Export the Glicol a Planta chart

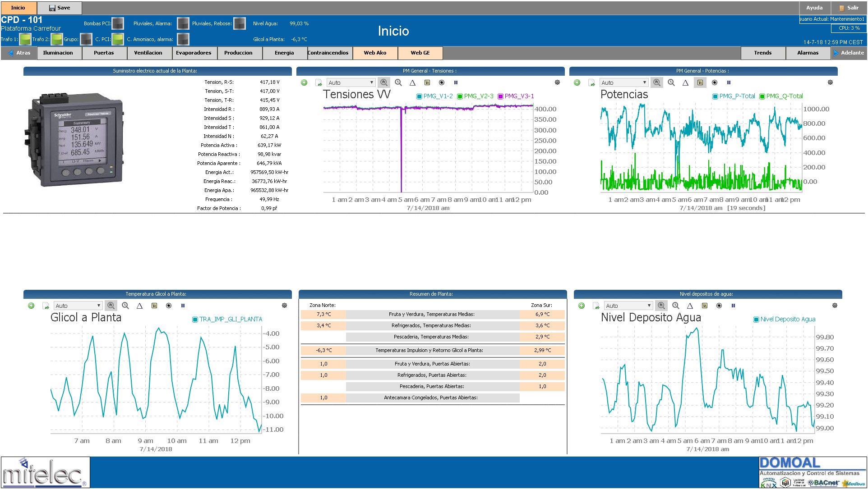click(46, 306)
